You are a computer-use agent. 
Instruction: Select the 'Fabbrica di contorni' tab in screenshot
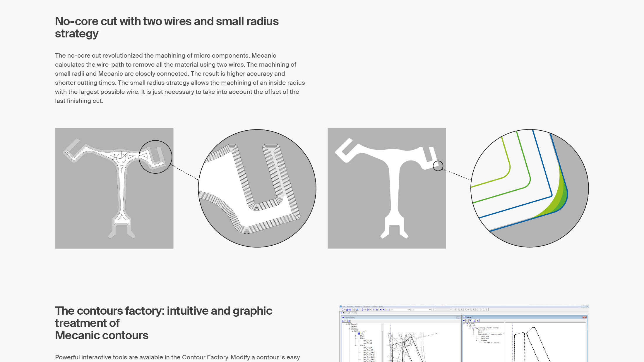pos(348,313)
